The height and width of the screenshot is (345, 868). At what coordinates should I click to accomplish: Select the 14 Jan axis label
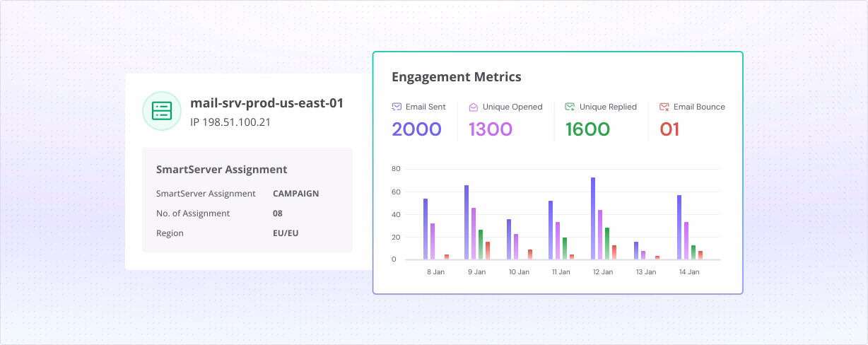pyautogui.click(x=688, y=272)
